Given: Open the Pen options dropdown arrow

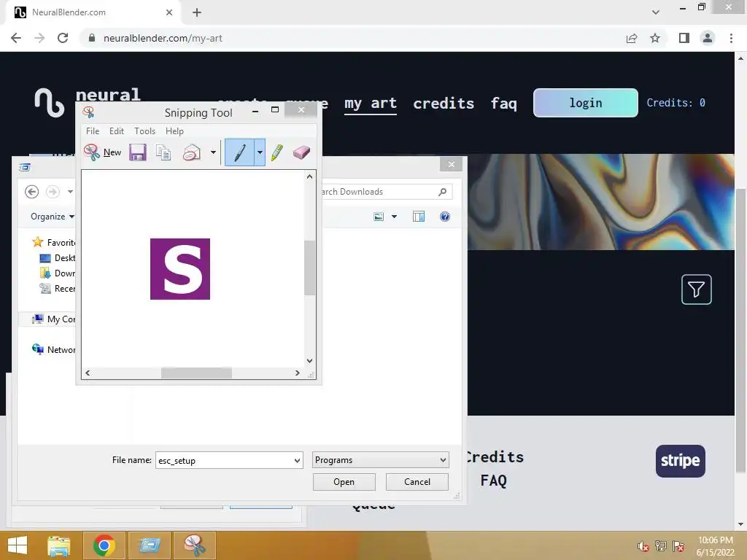Looking at the screenshot, I should [x=260, y=152].
